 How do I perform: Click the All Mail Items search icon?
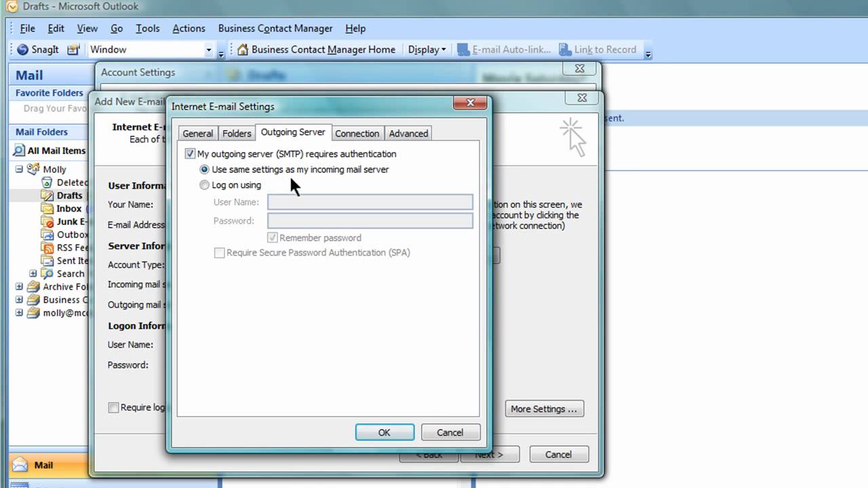19,150
